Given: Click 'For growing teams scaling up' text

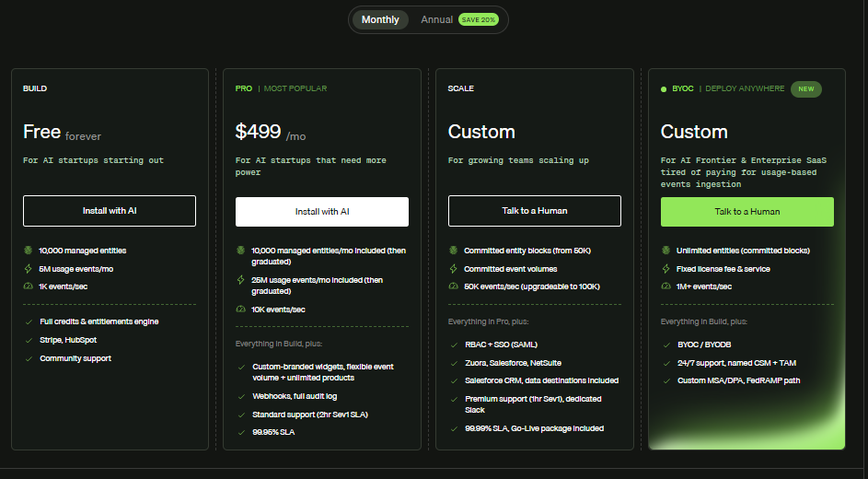Looking at the screenshot, I should point(519,160).
